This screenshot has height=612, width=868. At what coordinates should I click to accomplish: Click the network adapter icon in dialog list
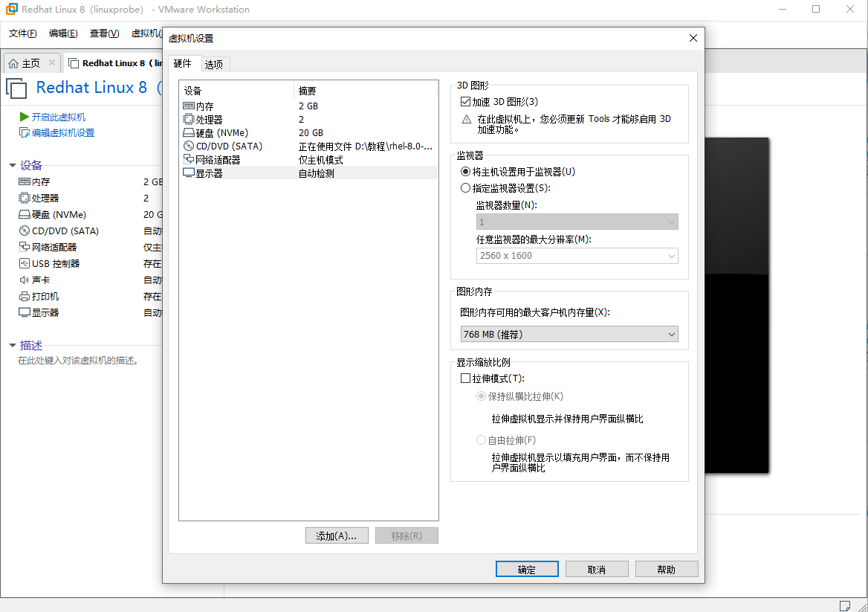(189, 160)
